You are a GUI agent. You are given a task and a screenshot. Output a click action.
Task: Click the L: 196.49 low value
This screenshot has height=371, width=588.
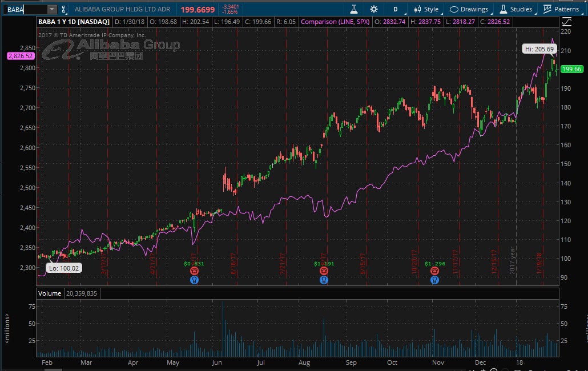tap(227, 22)
